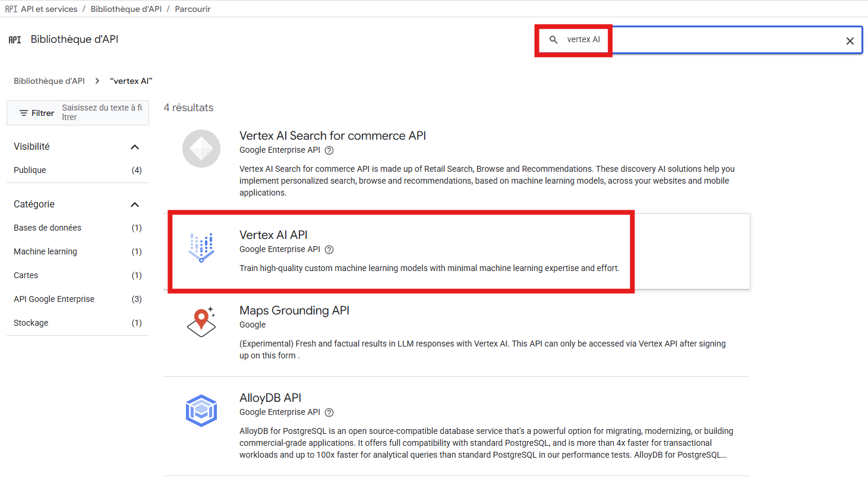Collapse the Catégorie section

click(x=135, y=204)
